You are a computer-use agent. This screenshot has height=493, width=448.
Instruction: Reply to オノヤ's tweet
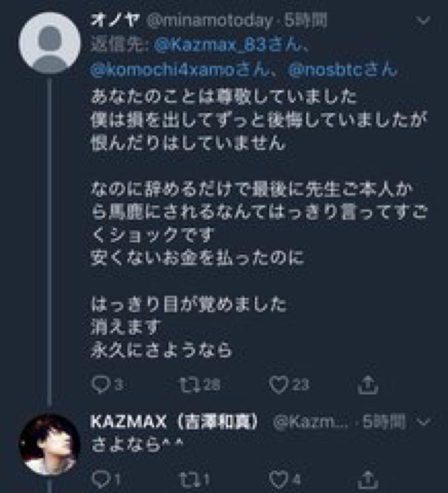point(99,384)
